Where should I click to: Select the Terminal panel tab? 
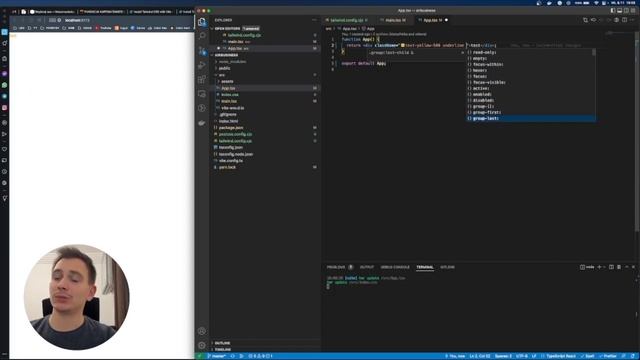tap(424, 267)
